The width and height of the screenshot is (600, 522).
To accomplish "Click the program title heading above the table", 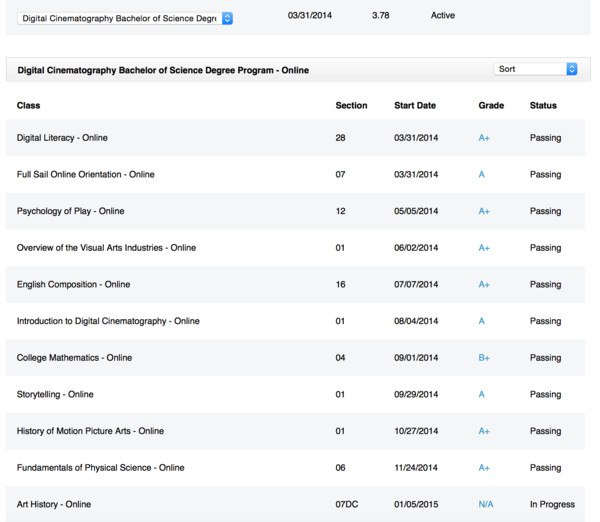I will point(163,70).
